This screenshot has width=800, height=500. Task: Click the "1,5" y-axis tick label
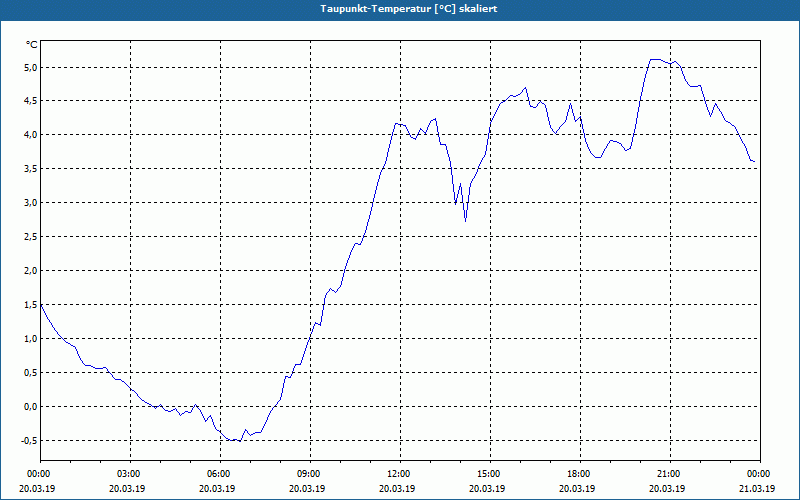(x=31, y=305)
